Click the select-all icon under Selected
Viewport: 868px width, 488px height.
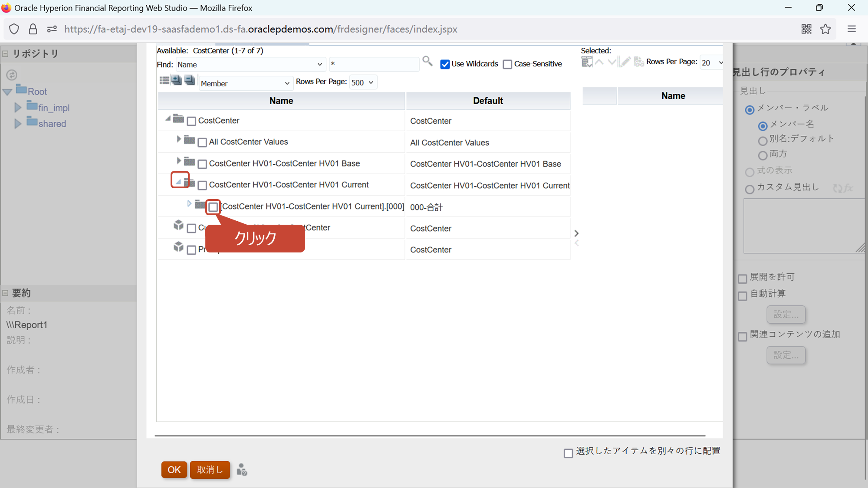click(x=586, y=62)
